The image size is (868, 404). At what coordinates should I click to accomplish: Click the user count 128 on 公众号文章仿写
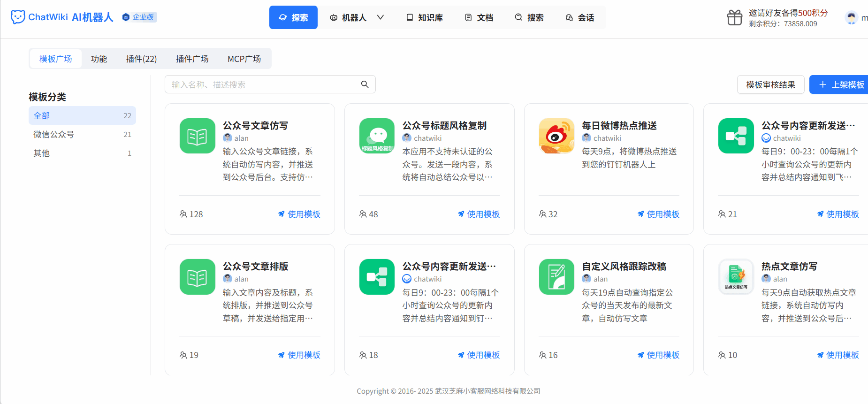[x=191, y=214]
